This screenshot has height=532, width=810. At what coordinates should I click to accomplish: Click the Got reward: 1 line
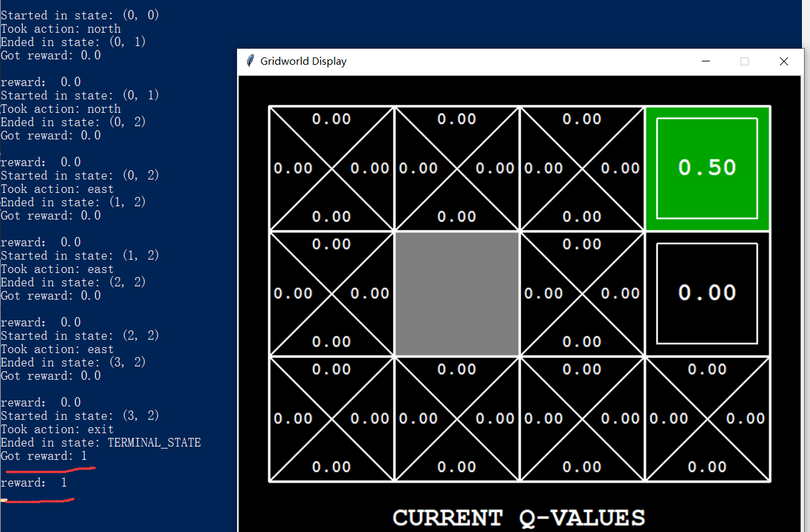tap(44, 456)
